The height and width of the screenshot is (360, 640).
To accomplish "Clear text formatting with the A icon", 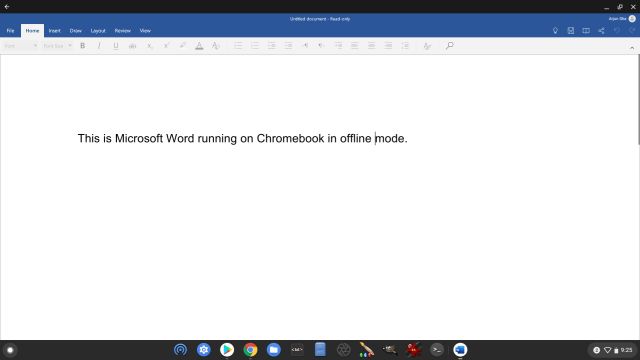I will point(216,46).
